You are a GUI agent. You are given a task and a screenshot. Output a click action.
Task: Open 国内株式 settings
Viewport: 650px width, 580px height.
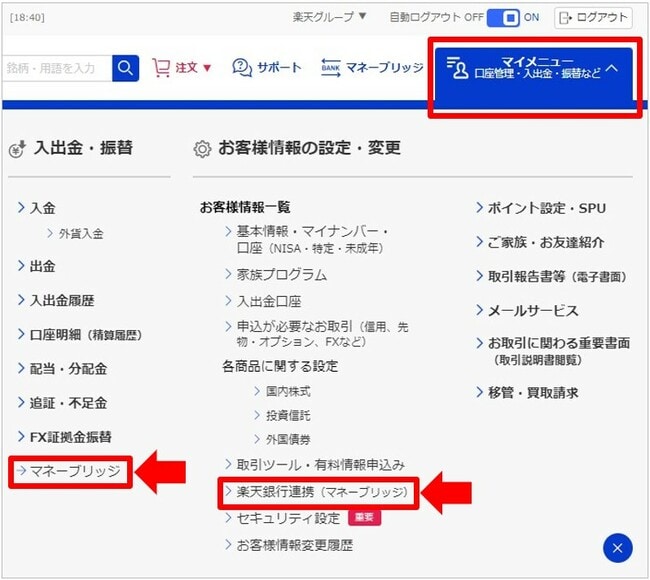[288, 391]
